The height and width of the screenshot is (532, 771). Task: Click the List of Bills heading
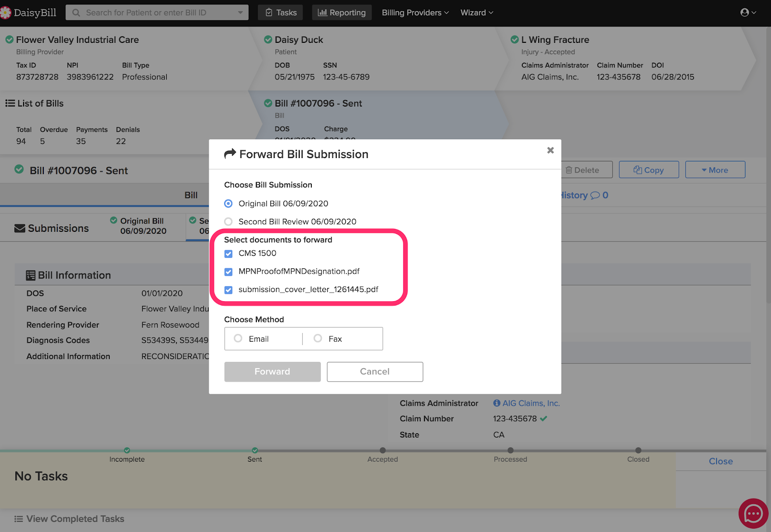pos(40,103)
